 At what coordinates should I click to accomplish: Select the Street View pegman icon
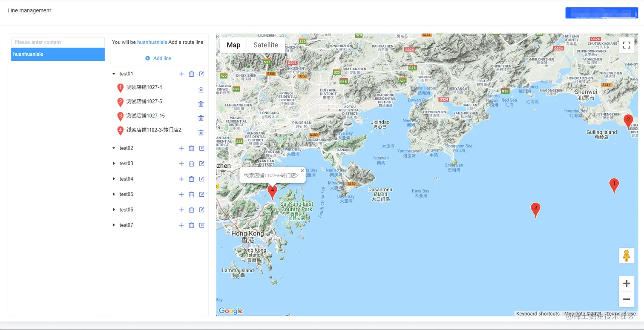[627, 256]
